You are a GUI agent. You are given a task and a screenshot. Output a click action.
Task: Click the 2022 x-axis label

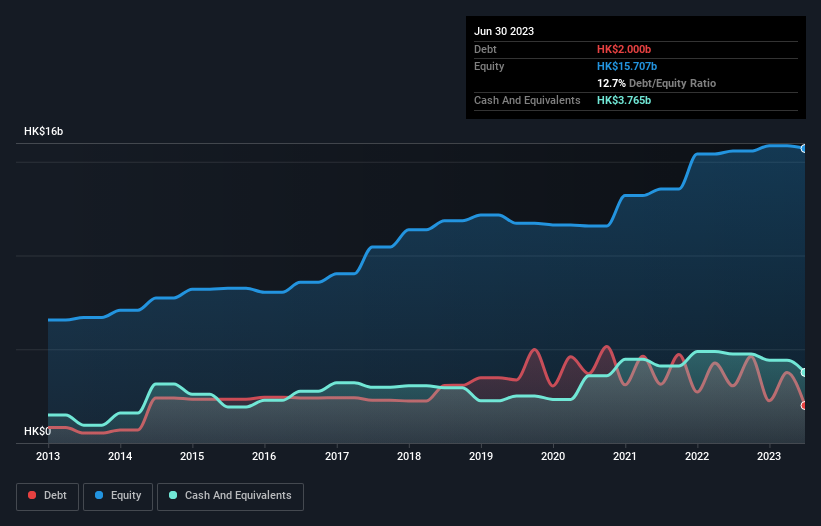click(x=697, y=456)
